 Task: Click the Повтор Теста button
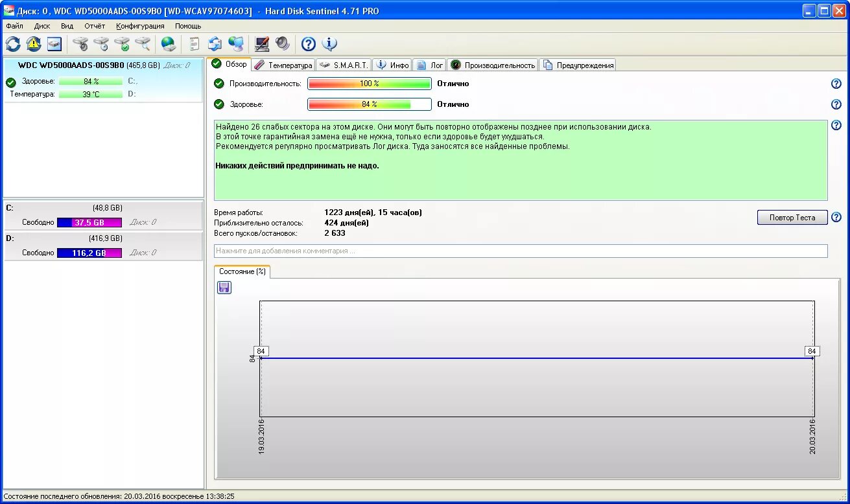792,217
